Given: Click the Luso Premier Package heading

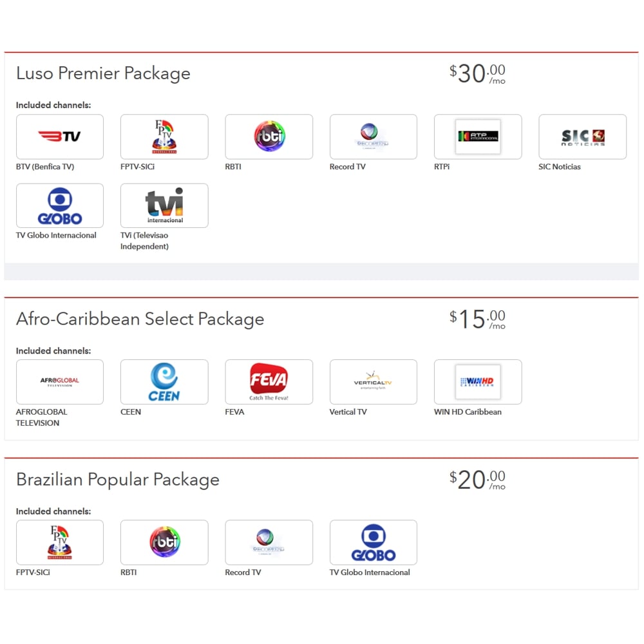Looking at the screenshot, I should pyautogui.click(x=103, y=73).
